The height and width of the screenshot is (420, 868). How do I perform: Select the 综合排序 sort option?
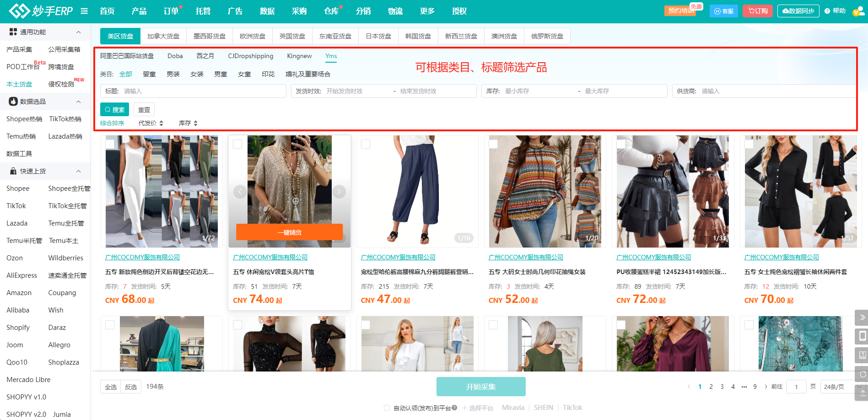tap(112, 123)
